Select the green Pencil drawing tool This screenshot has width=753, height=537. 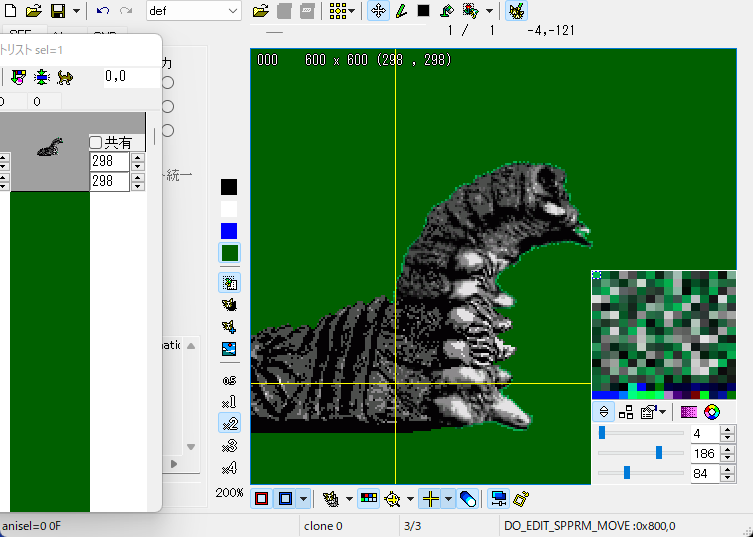401,11
